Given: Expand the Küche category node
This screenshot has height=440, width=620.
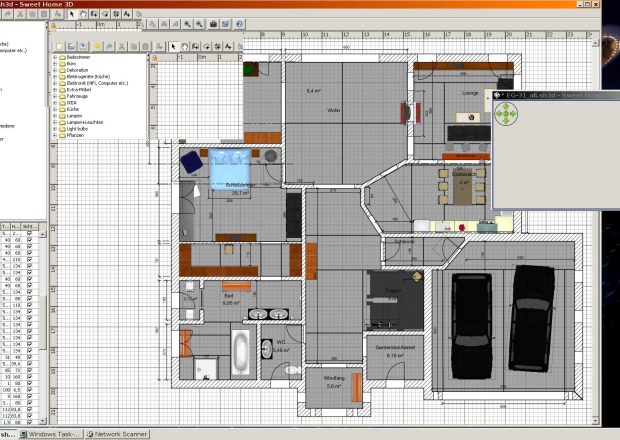Looking at the screenshot, I should [55, 109].
